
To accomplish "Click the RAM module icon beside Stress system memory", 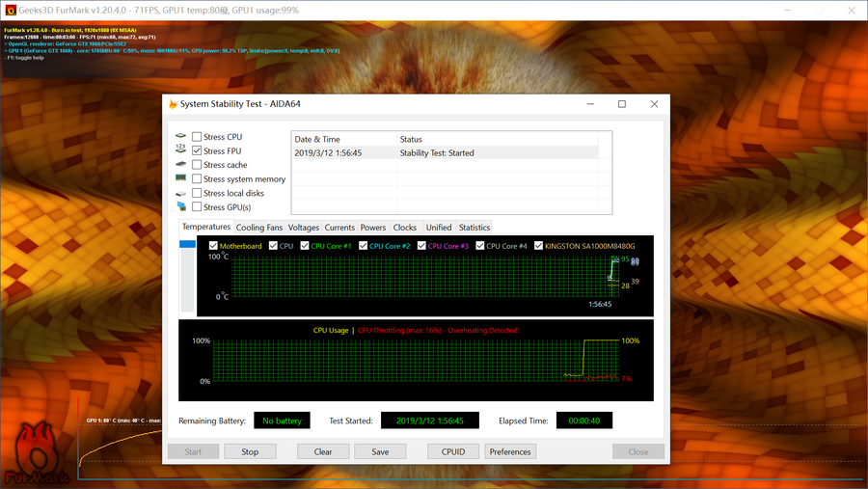I will pyautogui.click(x=180, y=178).
